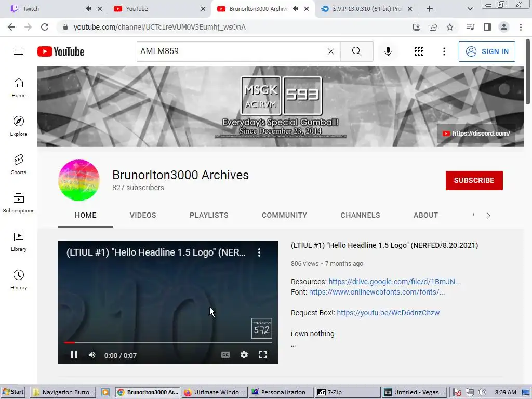Open YouTube settings three-dot menu

click(x=444, y=51)
